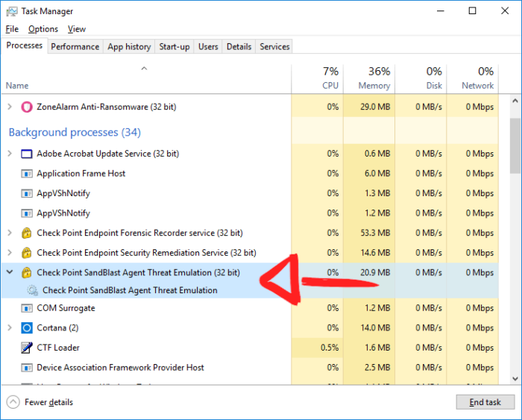Click the 6.0 MB memory value
522x420 pixels.
[x=377, y=174]
